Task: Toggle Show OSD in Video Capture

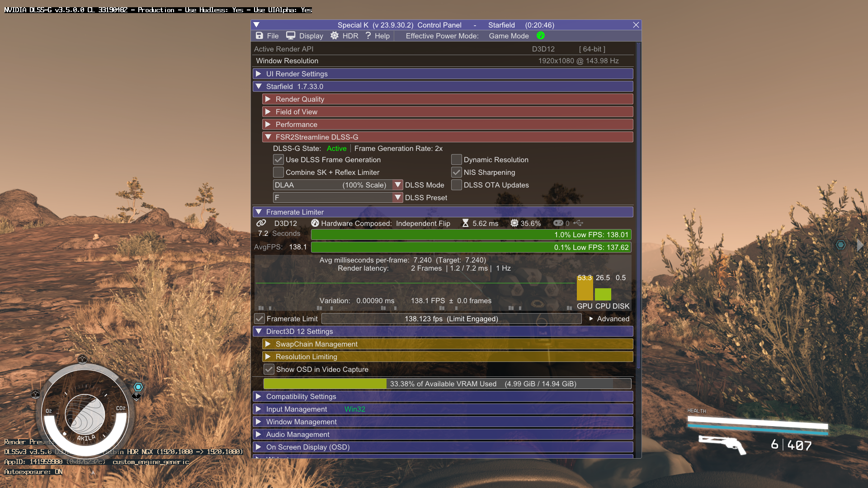Action: pyautogui.click(x=269, y=370)
